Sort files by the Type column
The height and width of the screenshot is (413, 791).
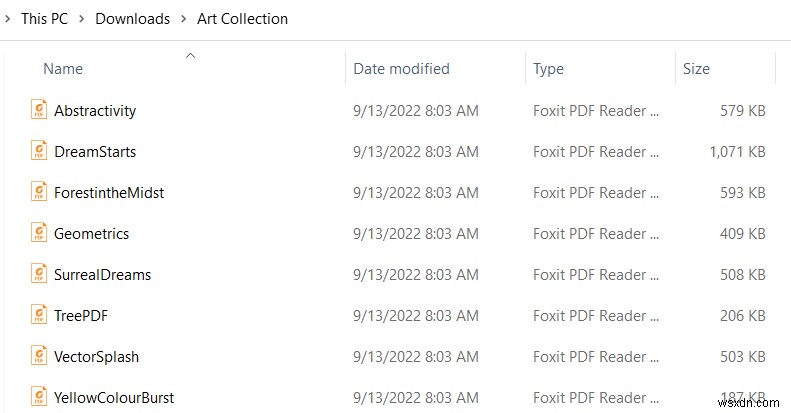(548, 69)
